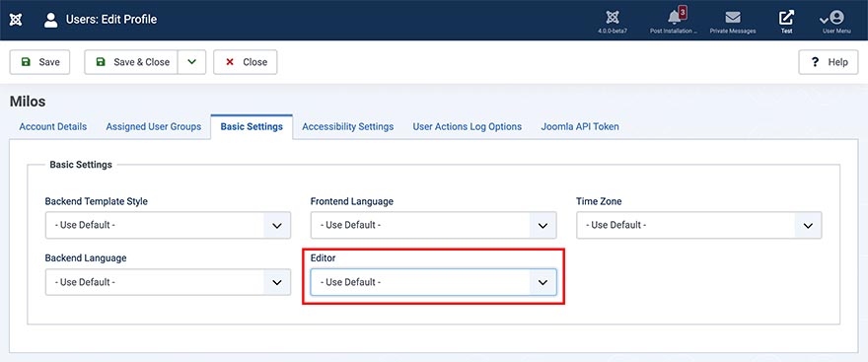Open the Backend Template Style dropdown

pos(168,225)
